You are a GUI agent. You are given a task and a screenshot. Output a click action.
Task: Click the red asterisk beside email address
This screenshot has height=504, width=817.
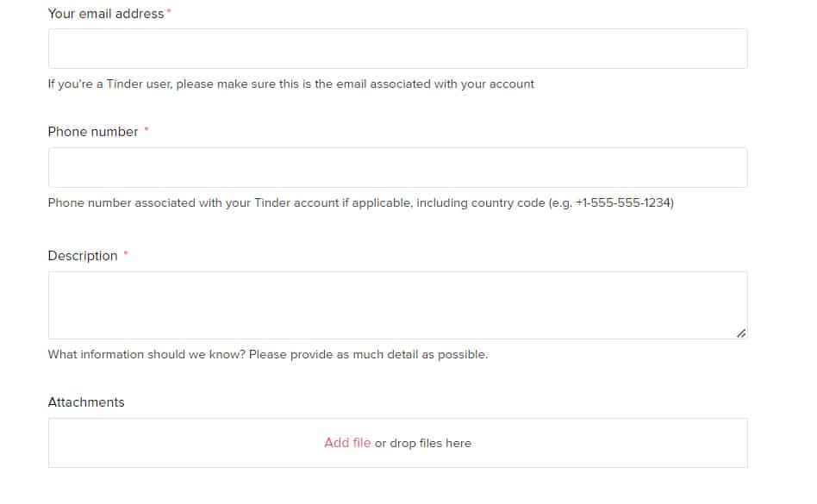(169, 12)
